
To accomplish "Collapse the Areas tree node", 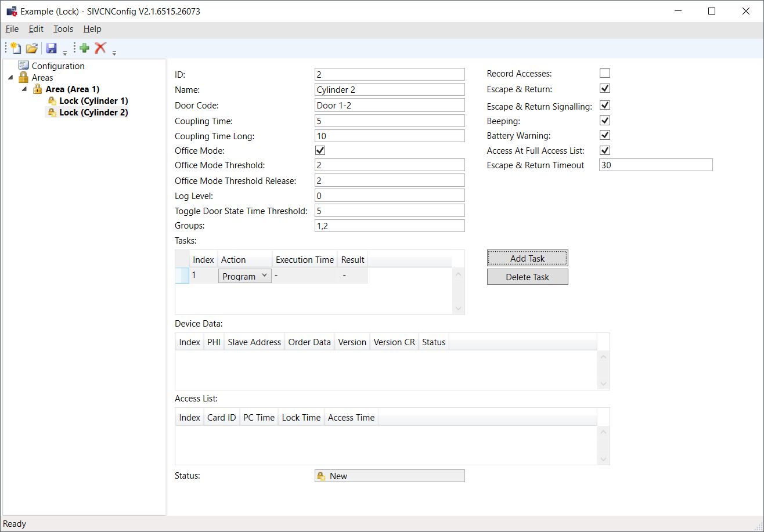I will click(10, 78).
